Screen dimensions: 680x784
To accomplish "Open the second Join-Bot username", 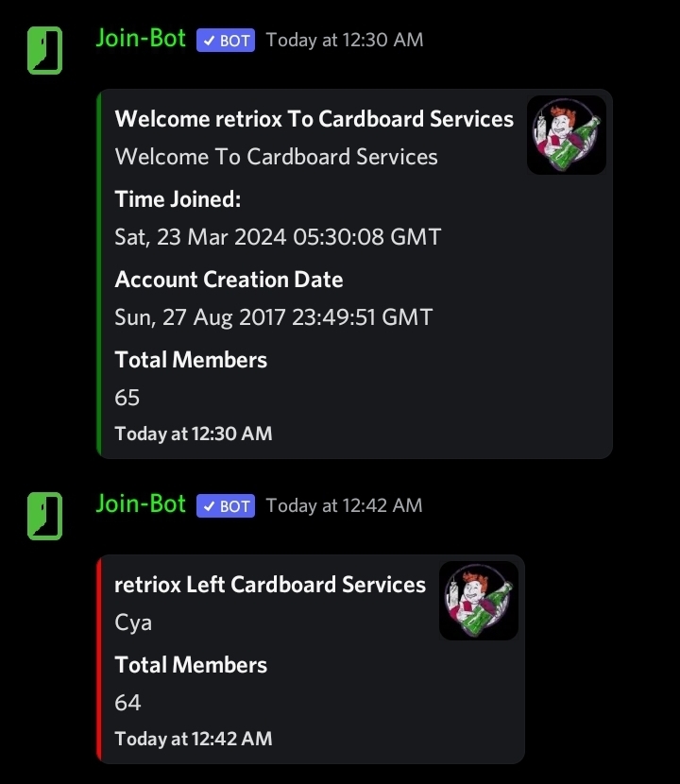I will point(140,504).
